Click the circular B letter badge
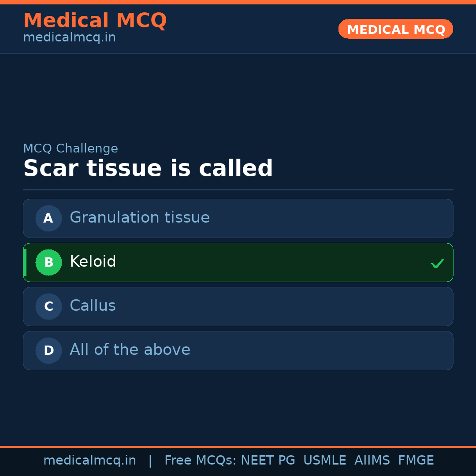This screenshot has width=476, height=476. (48, 262)
